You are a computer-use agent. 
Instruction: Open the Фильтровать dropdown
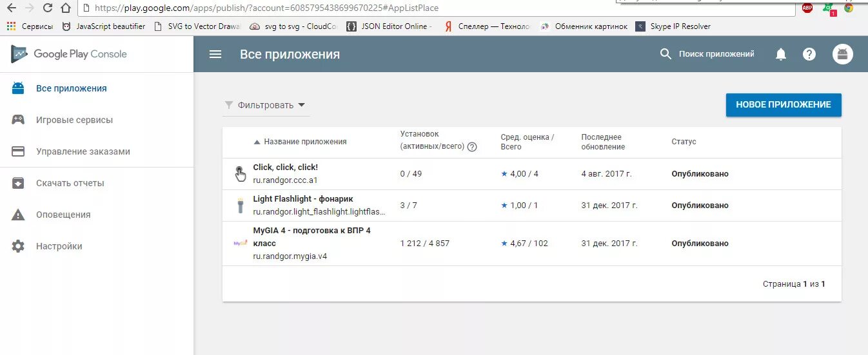266,105
